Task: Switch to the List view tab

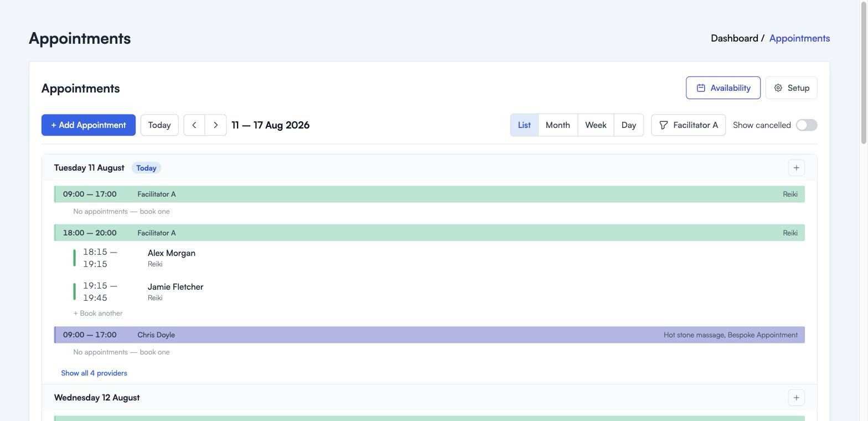Action: click(524, 125)
